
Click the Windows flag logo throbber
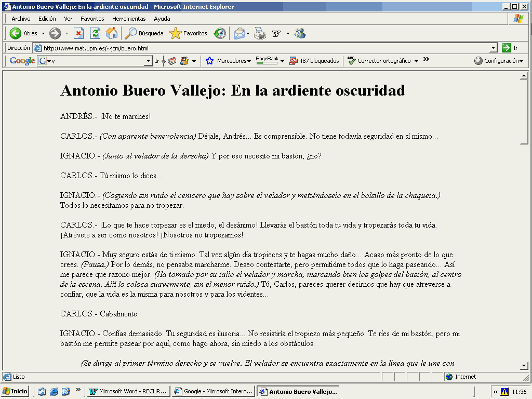[x=518, y=19]
